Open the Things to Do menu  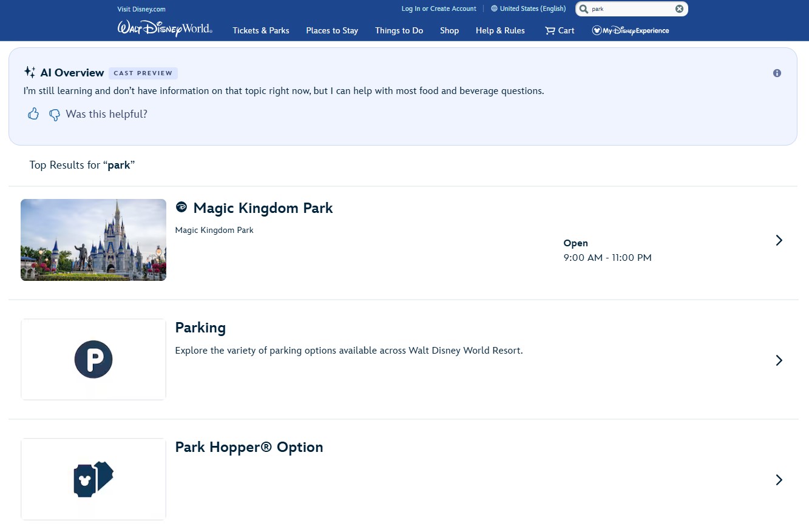(x=399, y=30)
